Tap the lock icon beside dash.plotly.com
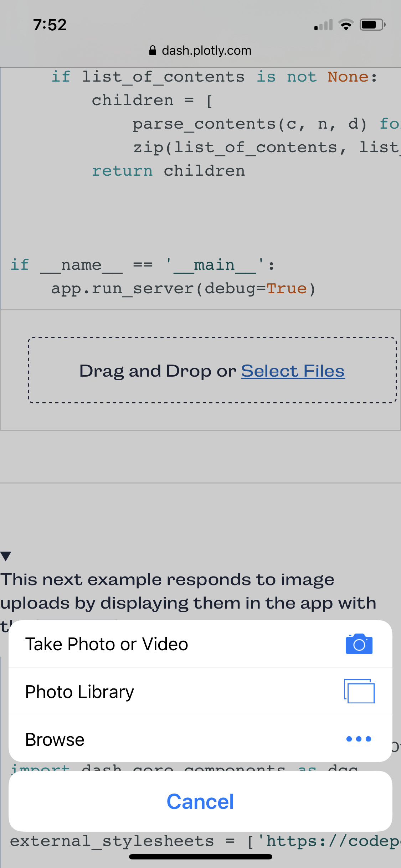The width and height of the screenshot is (401, 868). point(153,51)
